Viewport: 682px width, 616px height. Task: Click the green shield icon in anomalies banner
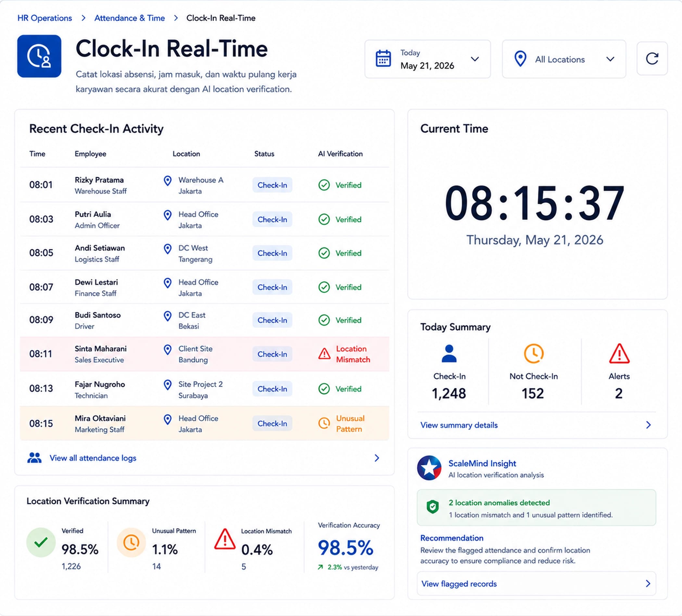point(432,507)
